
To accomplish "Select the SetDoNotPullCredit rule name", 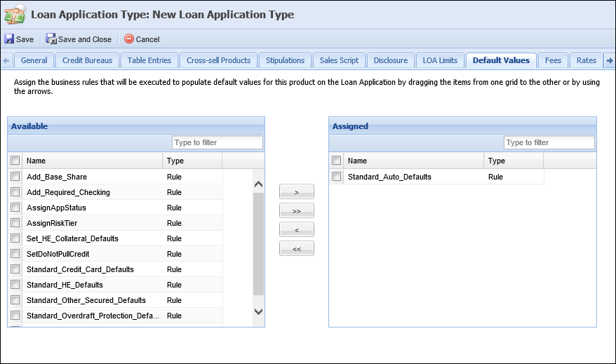I will pos(58,254).
